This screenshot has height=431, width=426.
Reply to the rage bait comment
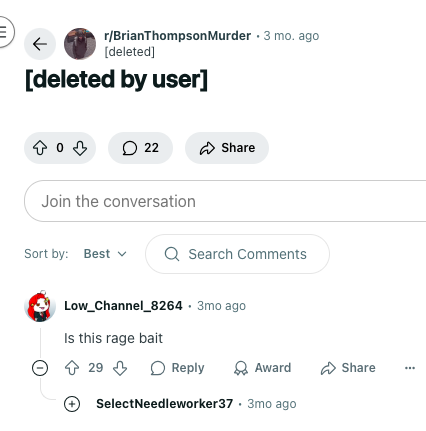click(177, 368)
